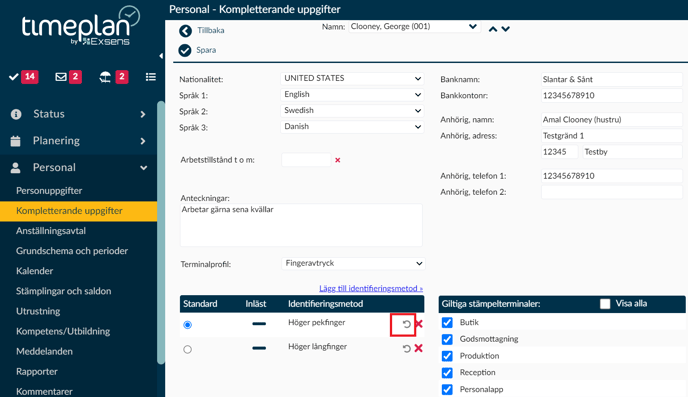Set Höger långfinger as standard
The image size is (688, 397).
pos(187,349)
